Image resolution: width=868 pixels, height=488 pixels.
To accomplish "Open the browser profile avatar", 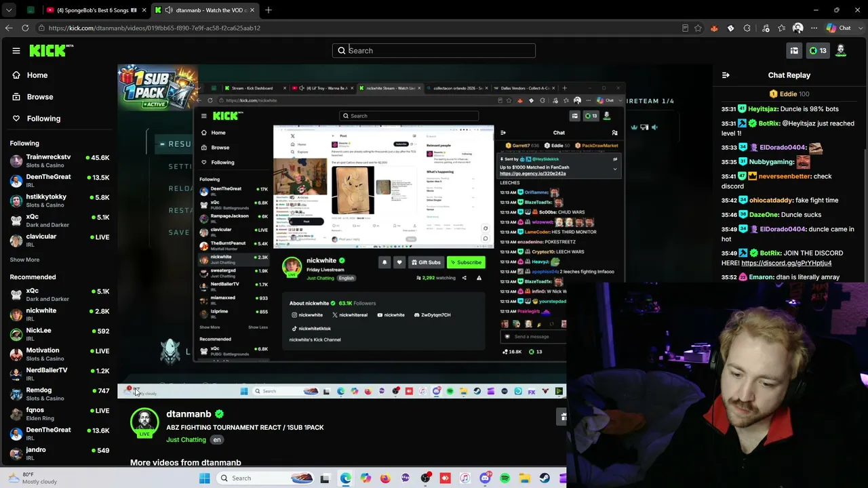I will click(x=798, y=28).
